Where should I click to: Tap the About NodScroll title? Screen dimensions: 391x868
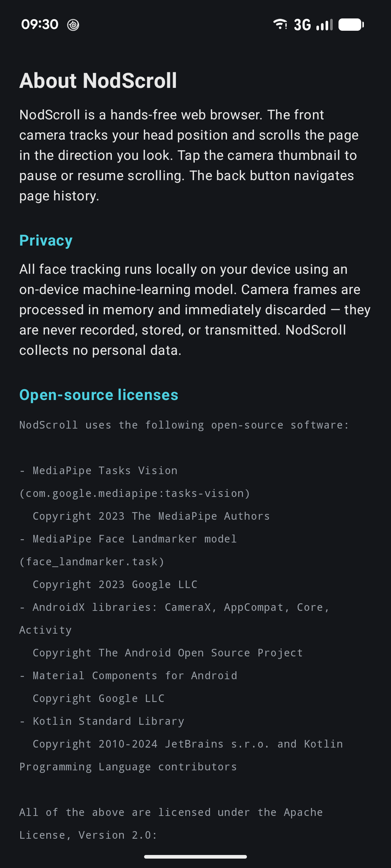(x=98, y=80)
